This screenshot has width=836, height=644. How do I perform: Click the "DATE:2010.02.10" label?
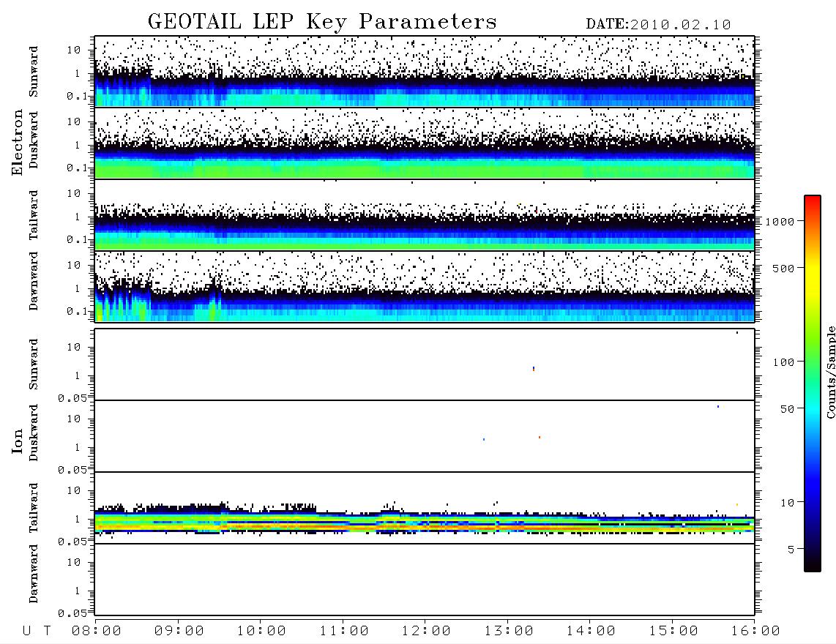[658, 25]
